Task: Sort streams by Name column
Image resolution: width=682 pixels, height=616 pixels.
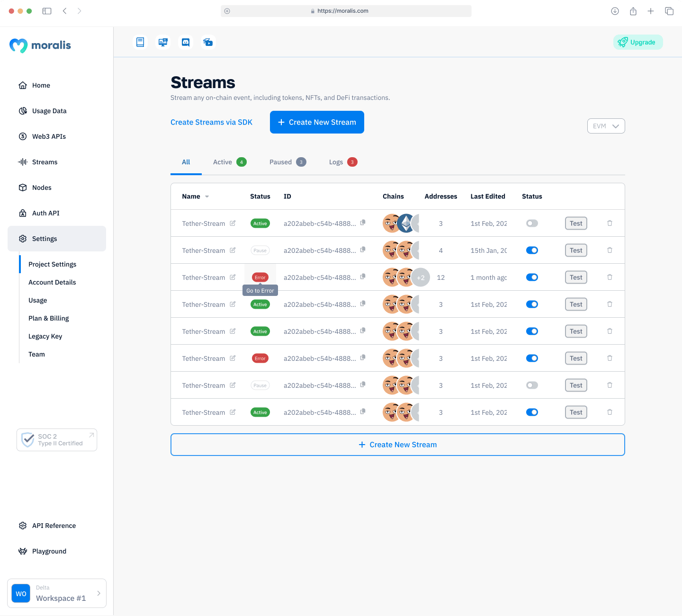Action: pyautogui.click(x=195, y=196)
